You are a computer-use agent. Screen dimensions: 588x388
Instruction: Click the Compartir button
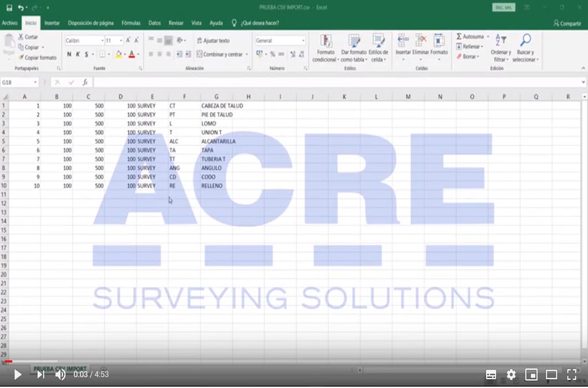[x=567, y=23]
